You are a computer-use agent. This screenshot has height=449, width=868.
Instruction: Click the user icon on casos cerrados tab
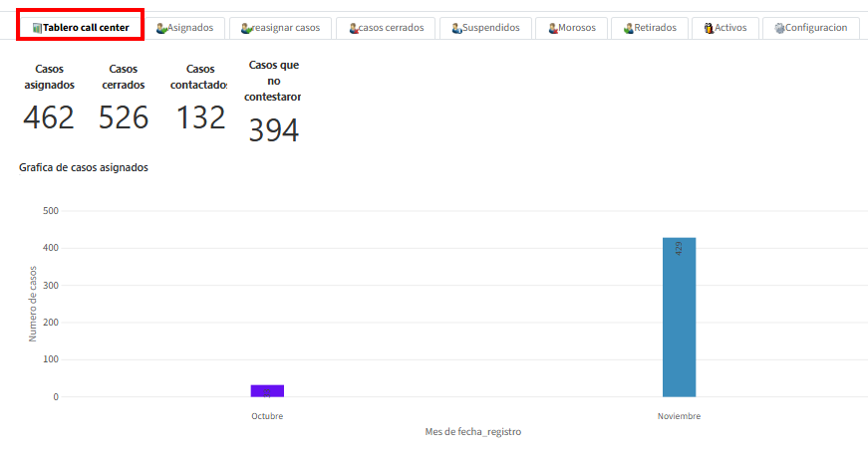pos(354,28)
